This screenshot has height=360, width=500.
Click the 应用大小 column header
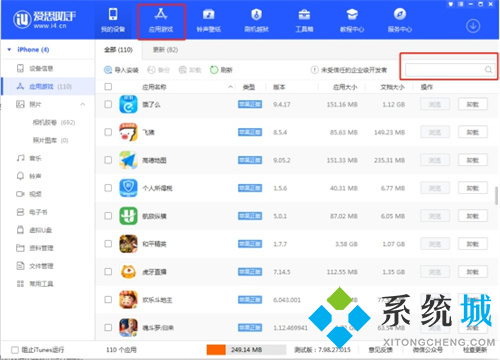pos(345,87)
